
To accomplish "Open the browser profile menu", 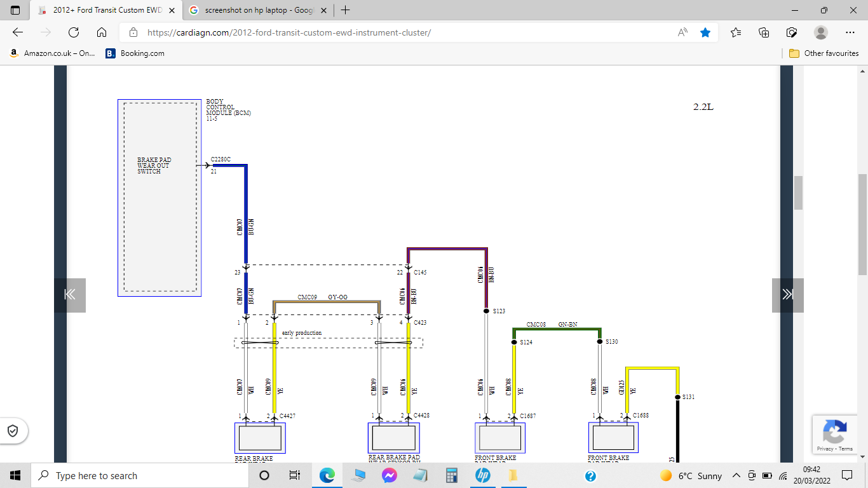I will 821,32.
